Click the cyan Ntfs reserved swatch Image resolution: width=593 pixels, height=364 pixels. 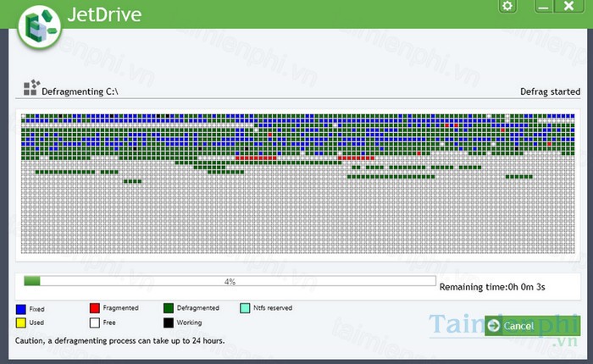point(245,308)
